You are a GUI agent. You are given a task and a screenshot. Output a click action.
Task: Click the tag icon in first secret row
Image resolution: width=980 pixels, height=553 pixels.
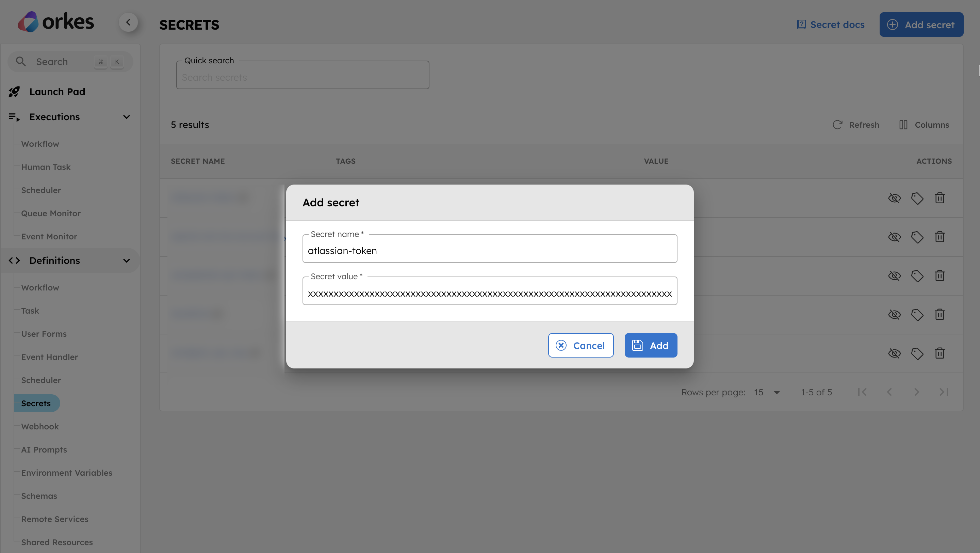917,198
